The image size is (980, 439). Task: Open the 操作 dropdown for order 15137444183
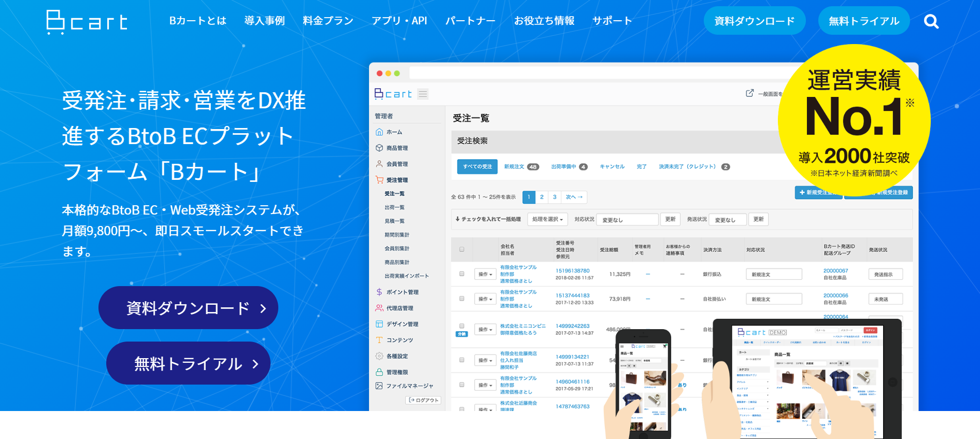point(485,299)
